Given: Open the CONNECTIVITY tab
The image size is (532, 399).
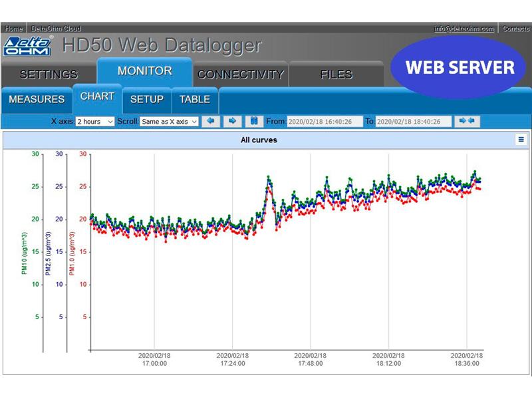Looking at the screenshot, I should point(241,74).
